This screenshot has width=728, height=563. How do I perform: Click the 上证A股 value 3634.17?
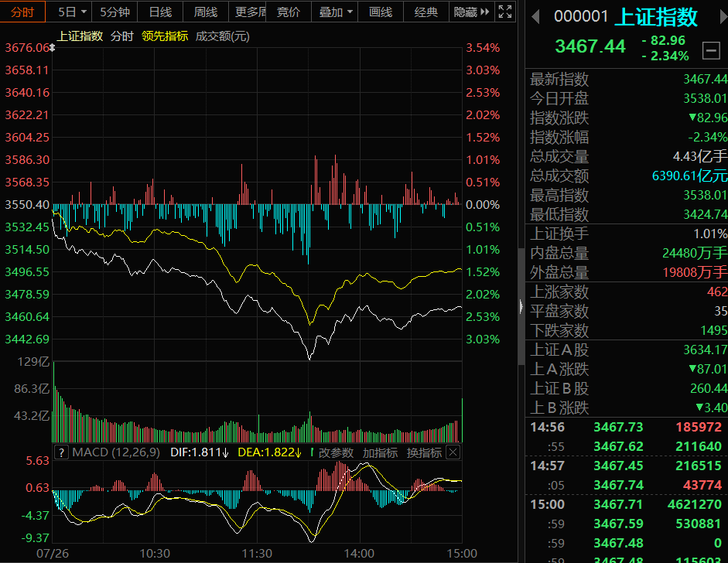click(x=705, y=350)
